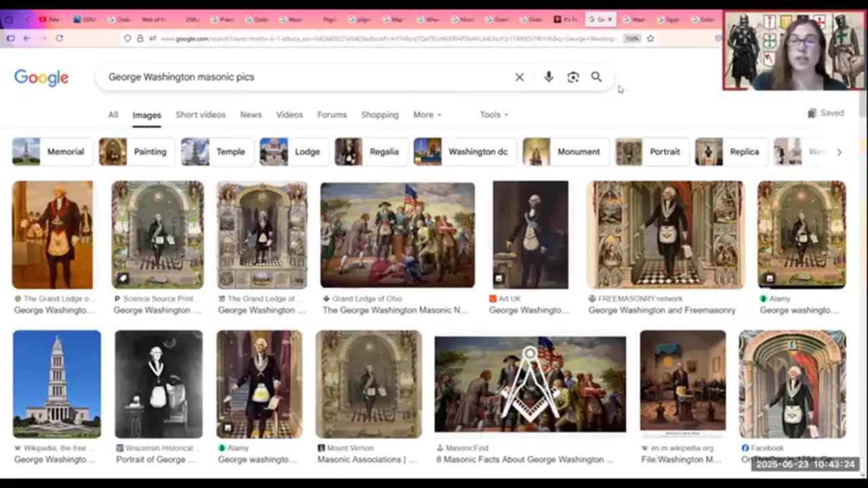Screen dimensions: 868x488
Task: Filter images by Temple chip
Action: (217, 152)
